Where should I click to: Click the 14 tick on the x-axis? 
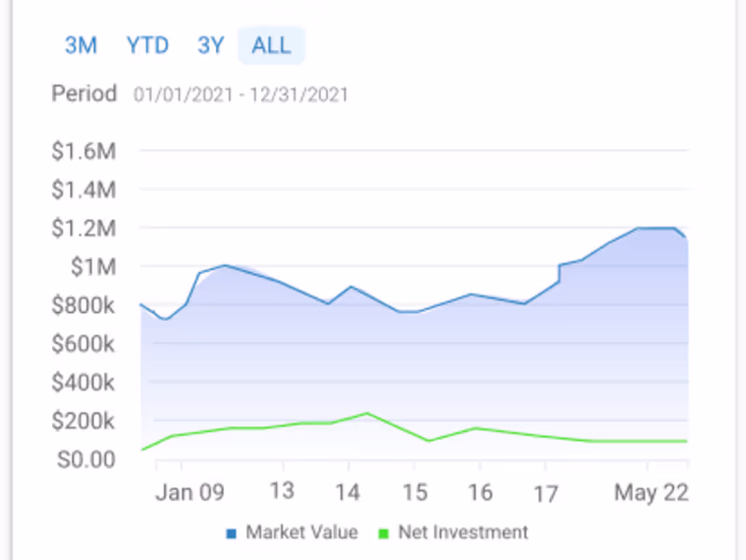pyautogui.click(x=348, y=493)
